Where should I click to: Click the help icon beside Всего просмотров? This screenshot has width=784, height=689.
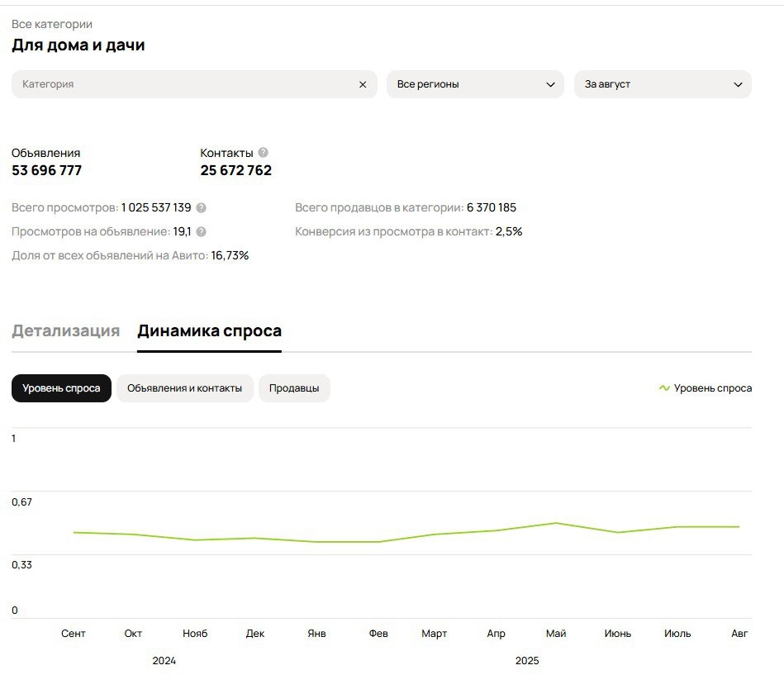pyautogui.click(x=201, y=208)
